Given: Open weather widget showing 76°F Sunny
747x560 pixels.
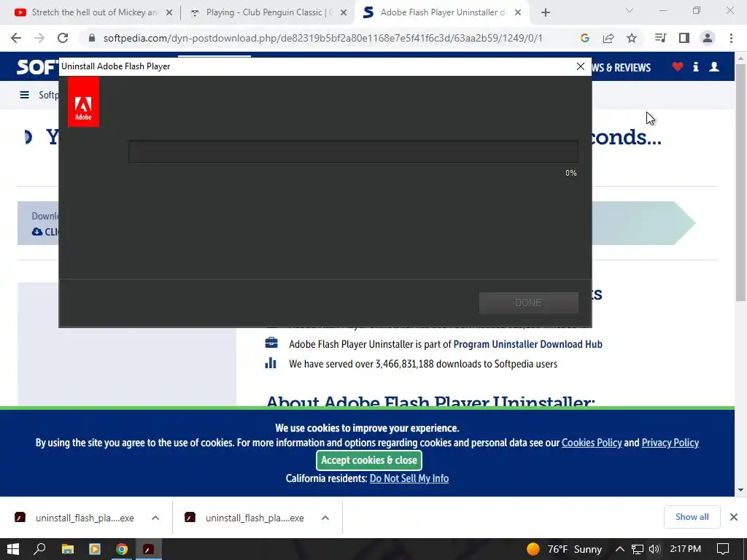Looking at the screenshot, I should [x=565, y=549].
